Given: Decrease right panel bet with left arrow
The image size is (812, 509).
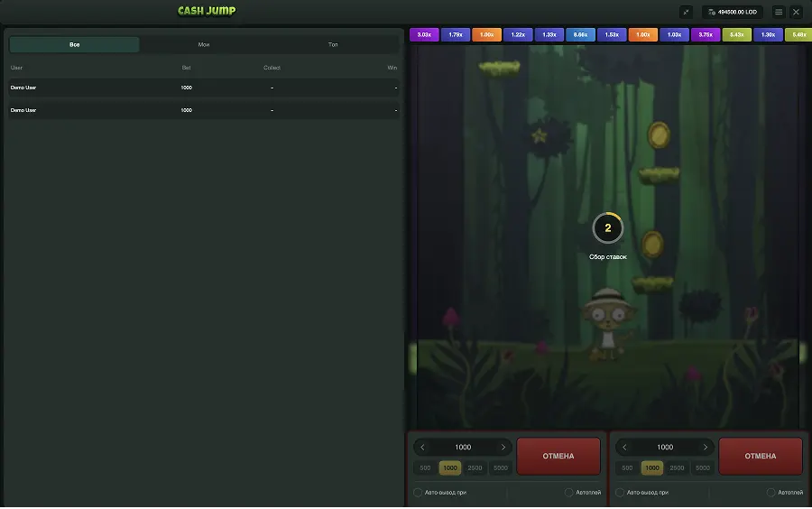Looking at the screenshot, I should click(624, 447).
